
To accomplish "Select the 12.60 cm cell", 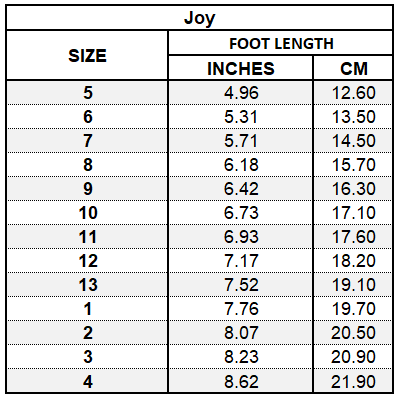I will (x=353, y=92).
